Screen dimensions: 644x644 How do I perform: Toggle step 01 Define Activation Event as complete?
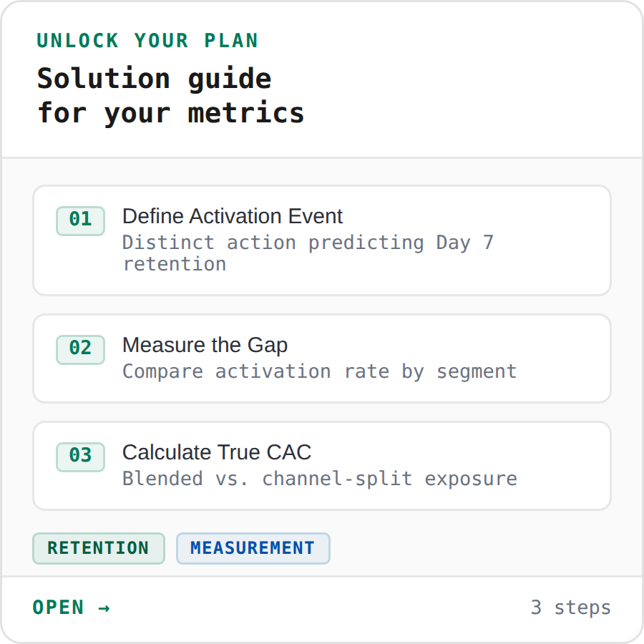click(79, 221)
